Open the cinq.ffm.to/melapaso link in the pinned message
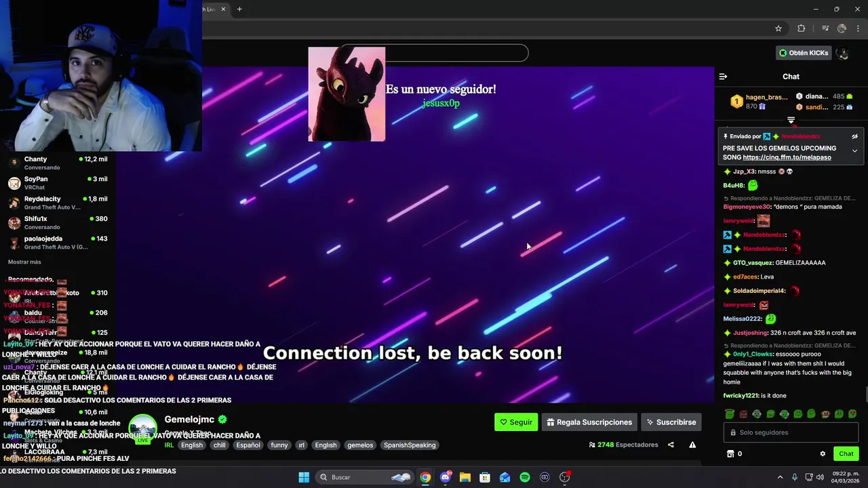This screenshot has height=488, width=868. tap(787, 157)
